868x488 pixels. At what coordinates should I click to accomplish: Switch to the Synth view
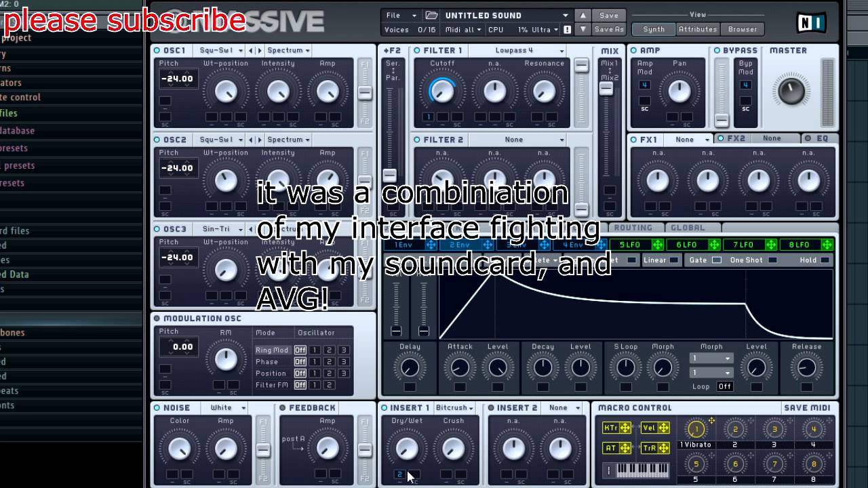point(654,29)
